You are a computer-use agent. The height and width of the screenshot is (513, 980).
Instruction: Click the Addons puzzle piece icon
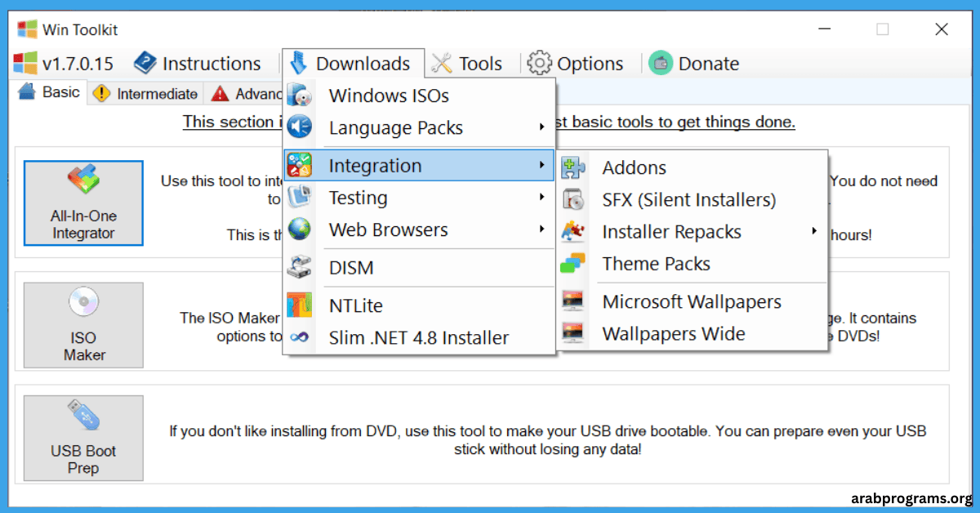[x=573, y=167]
